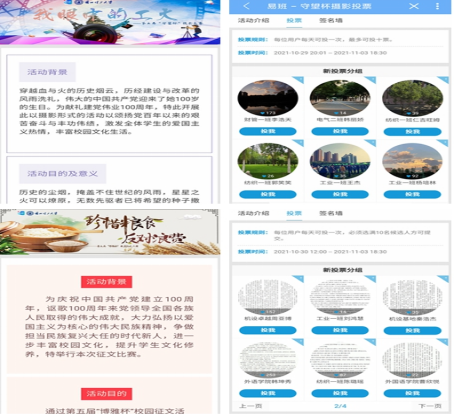
Task: Open 签名墙 tab in the essay voting panel
Action: coord(331,213)
